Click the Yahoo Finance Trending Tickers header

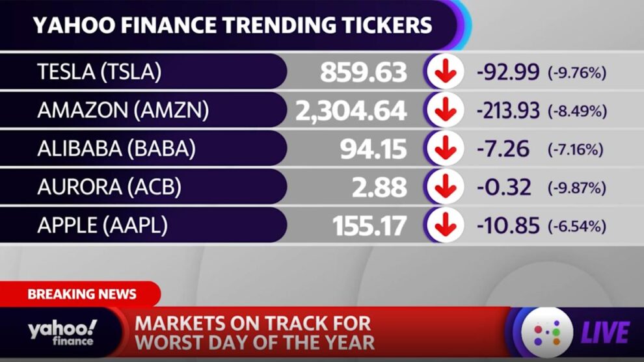coord(232,25)
